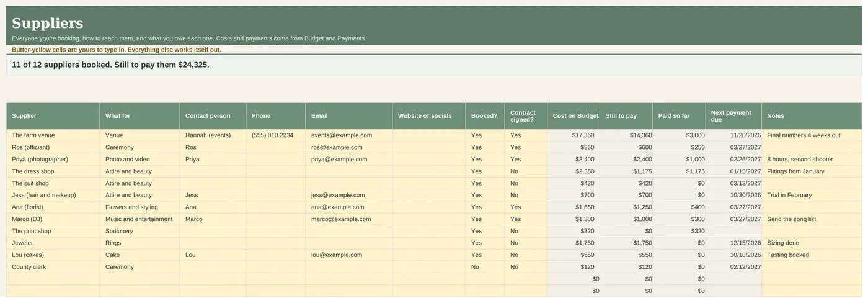
Task: Click the '$3,400' cost cell for Priya
Action: 574,160
